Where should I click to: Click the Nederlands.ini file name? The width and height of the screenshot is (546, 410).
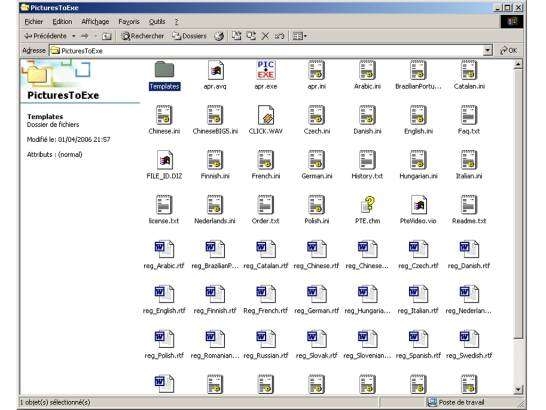215,221
